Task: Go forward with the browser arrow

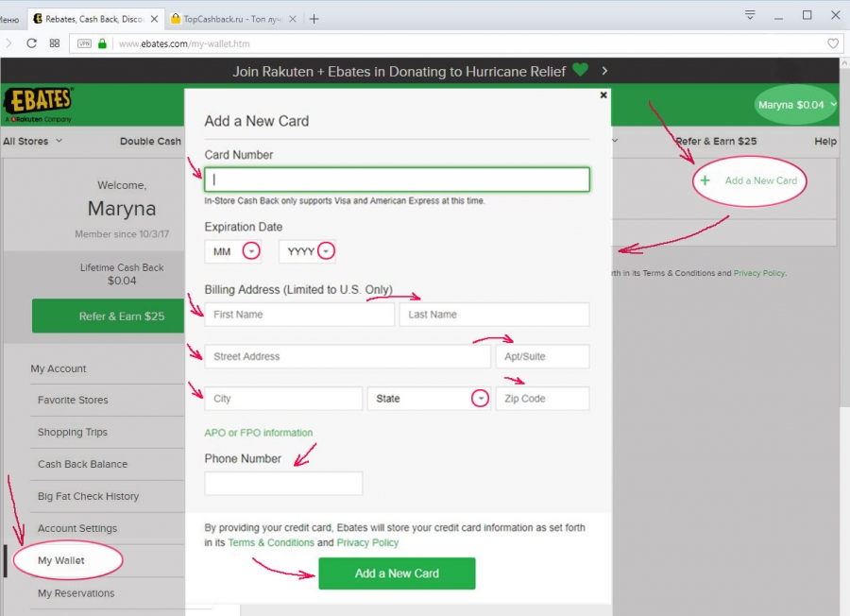Action: (x=8, y=43)
